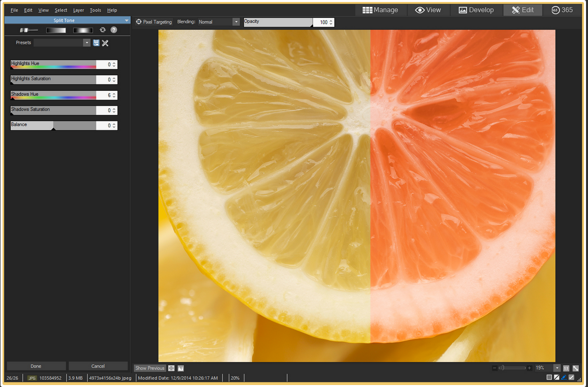The width and height of the screenshot is (588, 387).
Task: Select the edit brush tool icon
Action: [29, 30]
